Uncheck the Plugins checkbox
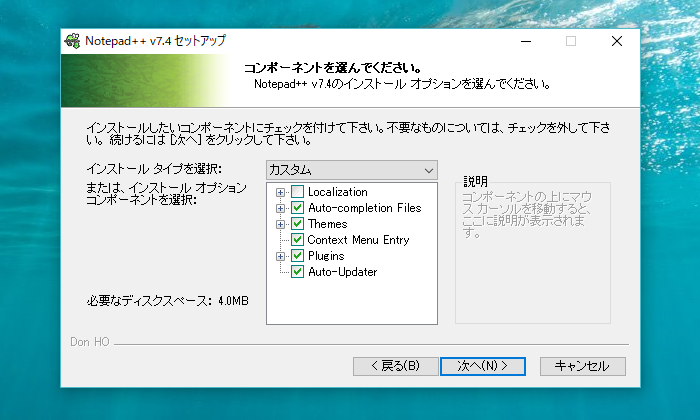Viewport: 700px width, 420px height. point(297,256)
